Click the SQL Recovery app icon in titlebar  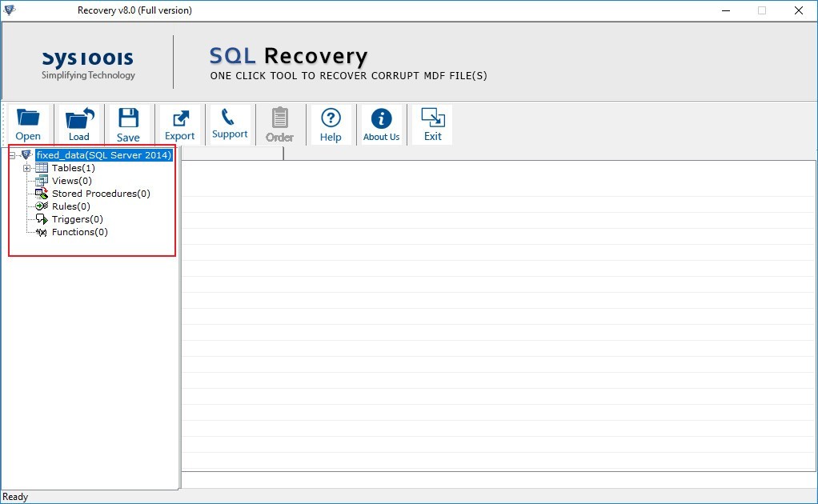9,10
